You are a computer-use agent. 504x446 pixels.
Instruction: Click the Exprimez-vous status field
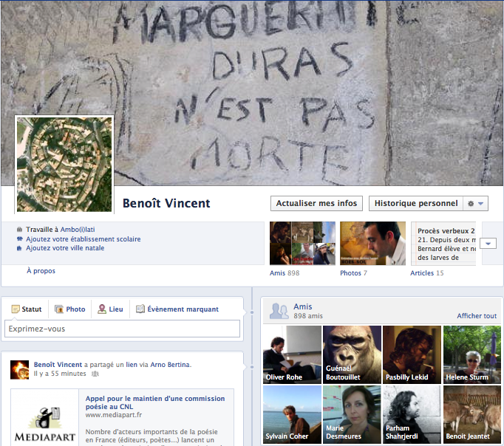pos(122,329)
